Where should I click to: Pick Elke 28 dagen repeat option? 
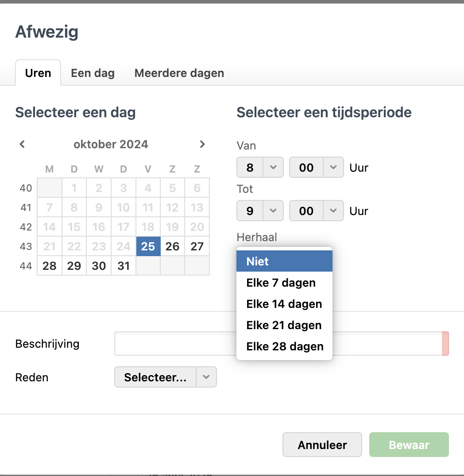point(284,346)
